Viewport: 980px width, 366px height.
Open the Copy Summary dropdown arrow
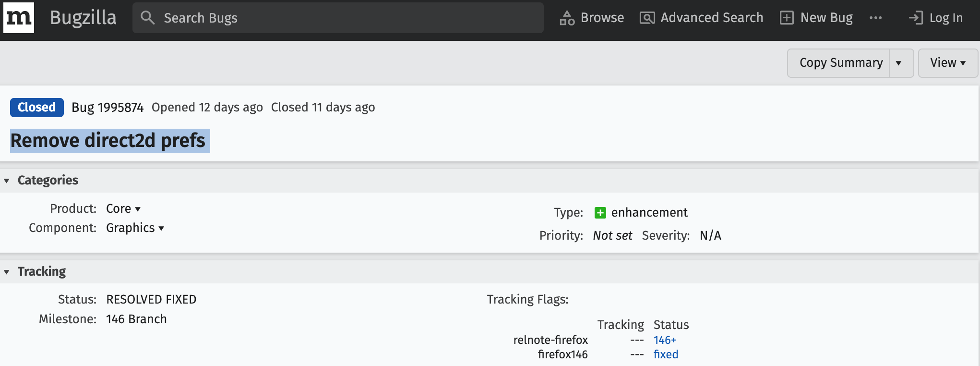coord(898,63)
